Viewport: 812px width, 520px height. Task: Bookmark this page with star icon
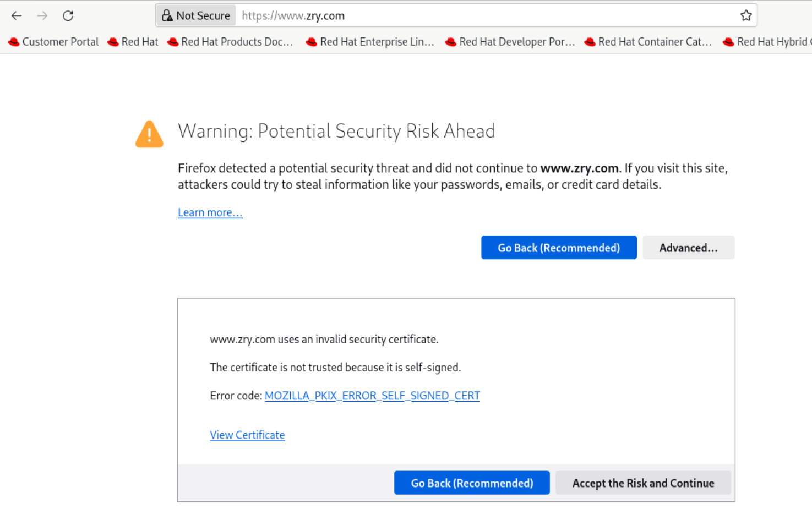coord(746,15)
